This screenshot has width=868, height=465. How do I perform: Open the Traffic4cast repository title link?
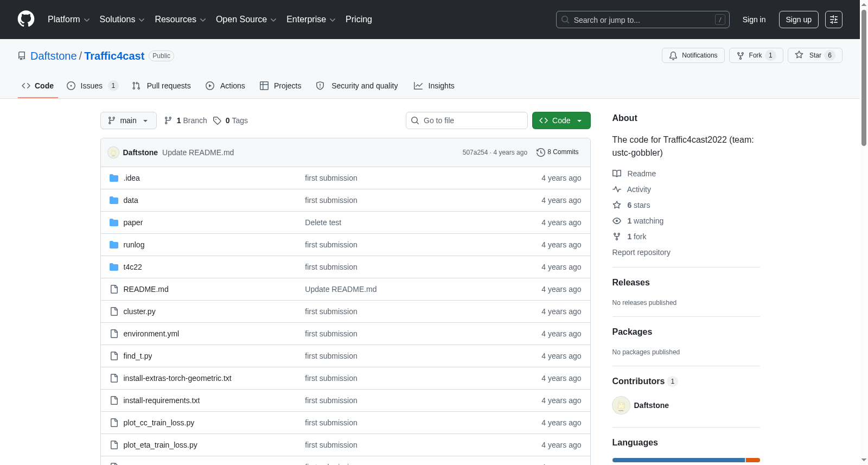click(114, 56)
